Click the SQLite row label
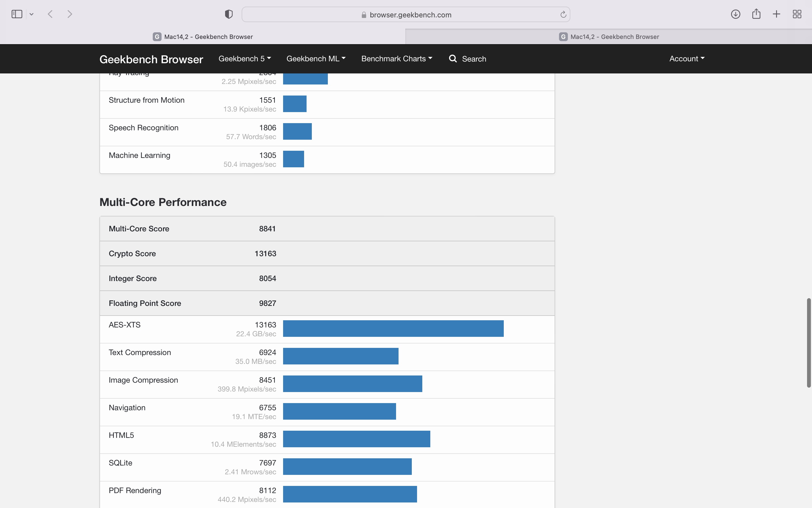 [120, 463]
